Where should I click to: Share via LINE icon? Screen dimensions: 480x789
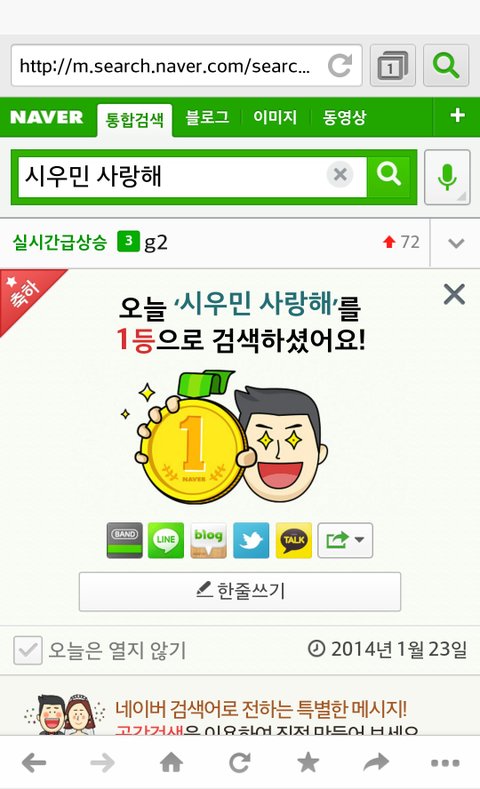tap(166, 540)
